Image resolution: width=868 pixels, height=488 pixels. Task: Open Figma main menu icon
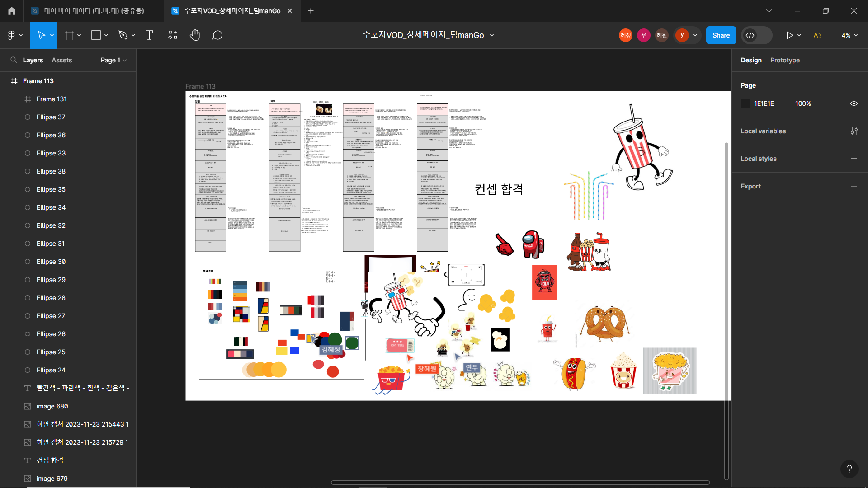pyautogui.click(x=12, y=35)
